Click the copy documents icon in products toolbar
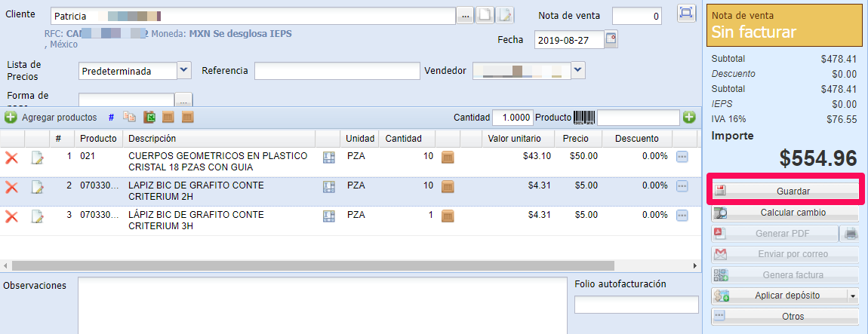 [130, 117]
